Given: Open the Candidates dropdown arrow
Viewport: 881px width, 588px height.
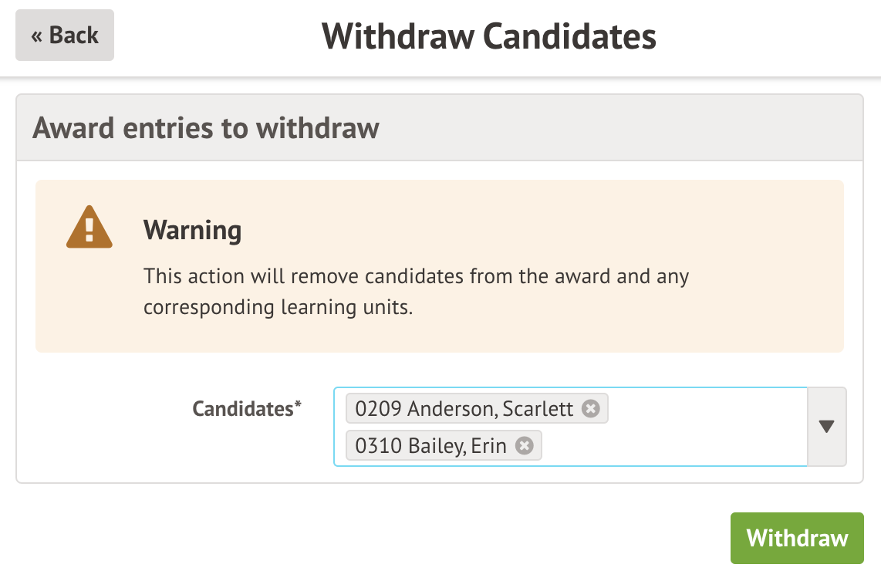Looking at the screenshot, I should (827, 427).
